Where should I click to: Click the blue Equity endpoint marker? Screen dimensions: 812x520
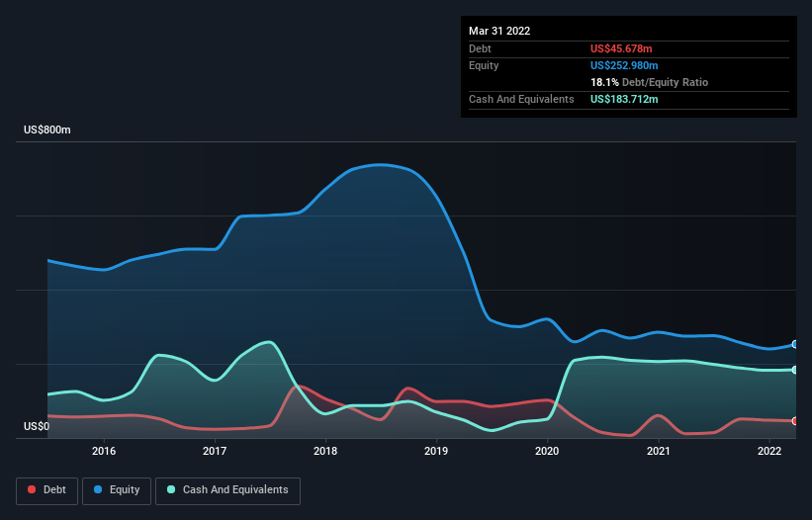click(x=795, y=344)
